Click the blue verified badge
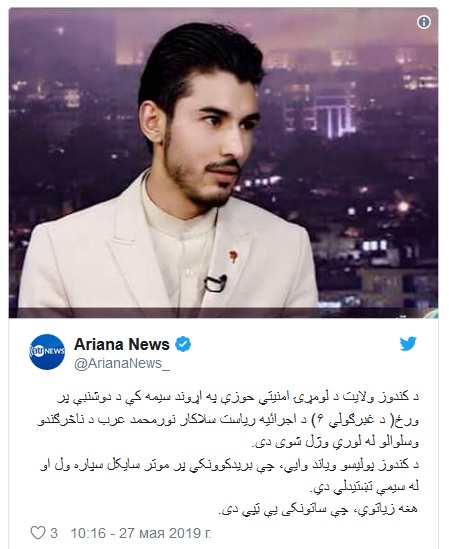Image resolution: width=449 pixels, height=549 pixels. (x=183, y=345)
